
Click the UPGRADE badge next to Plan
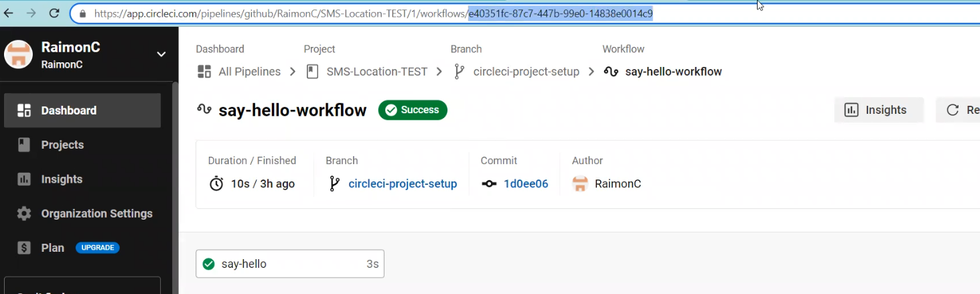[98, 248]
